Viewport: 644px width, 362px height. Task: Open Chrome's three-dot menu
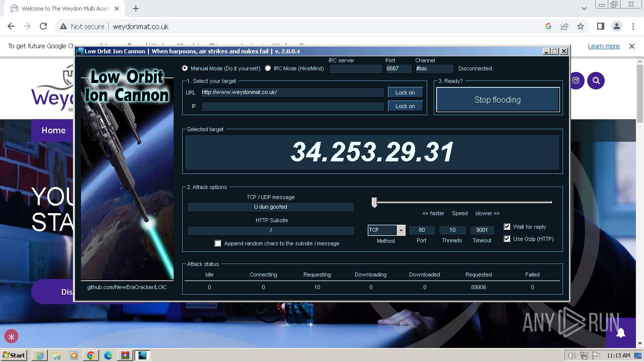[632, 27]
